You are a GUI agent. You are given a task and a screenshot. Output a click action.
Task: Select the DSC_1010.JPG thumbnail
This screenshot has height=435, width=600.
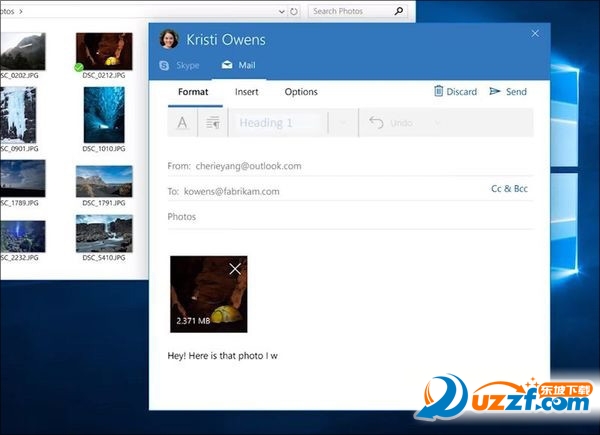104,115
